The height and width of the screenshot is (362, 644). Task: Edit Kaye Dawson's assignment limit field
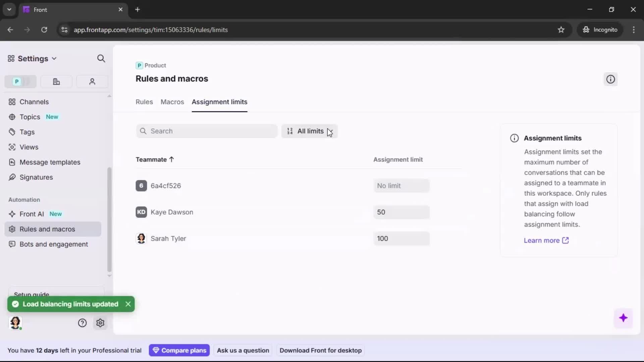(401, 212)
